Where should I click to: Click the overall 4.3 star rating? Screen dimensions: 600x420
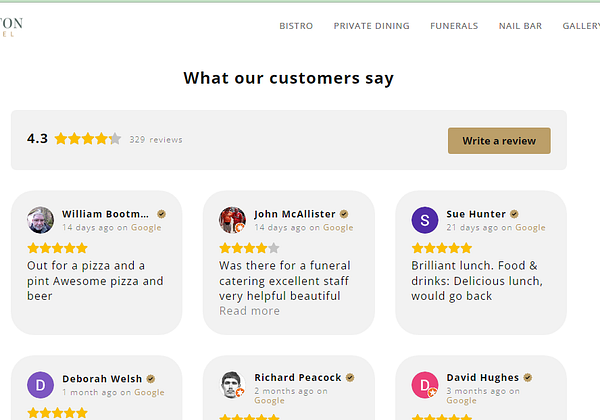[88, 139]
